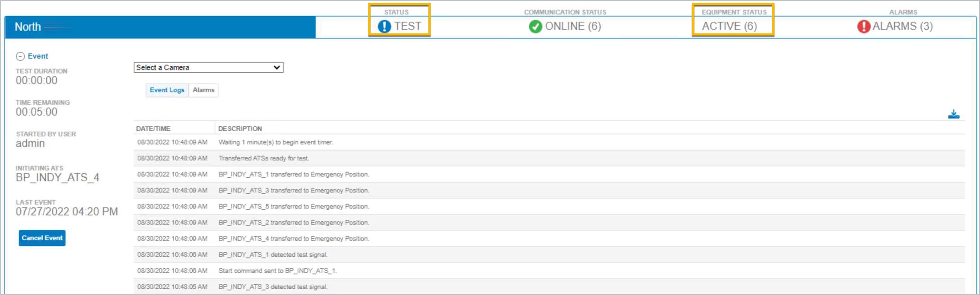Switch to the Alarms tab
Image resolution: width=980 pixels, height=295 pixels.
tap(203, 90)
